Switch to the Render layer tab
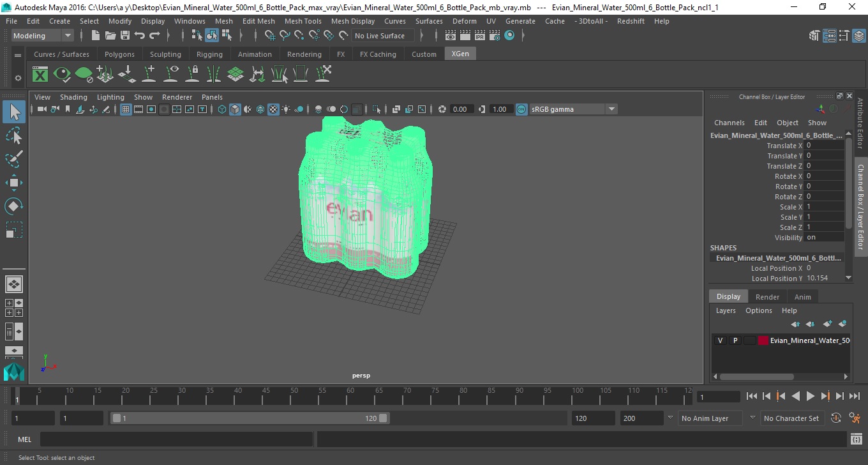The width and height of the screenshot is (868, 465). (767, 297)
